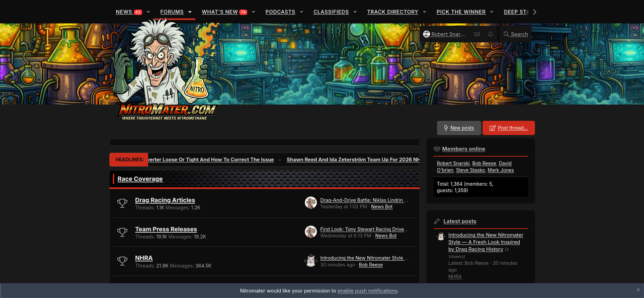This screenshot has height=298, width=644.
Task: Open the Classifieds menu item
Action: click(331, 12)
